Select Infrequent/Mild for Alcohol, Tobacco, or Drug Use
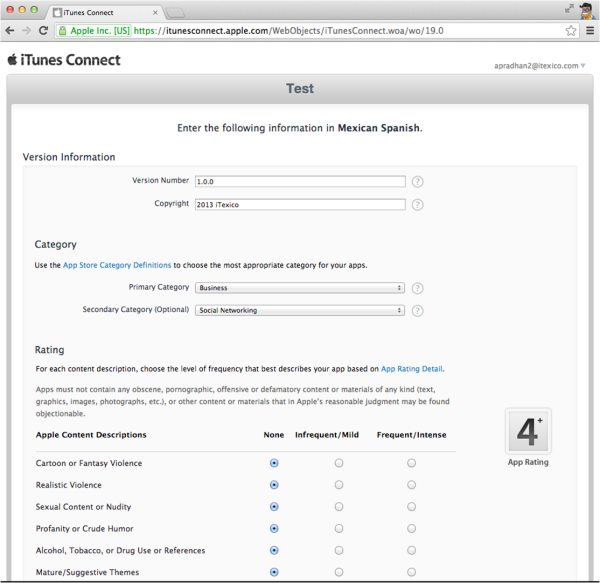The height and width of the screenshot is (583, 600). [339, 550]
